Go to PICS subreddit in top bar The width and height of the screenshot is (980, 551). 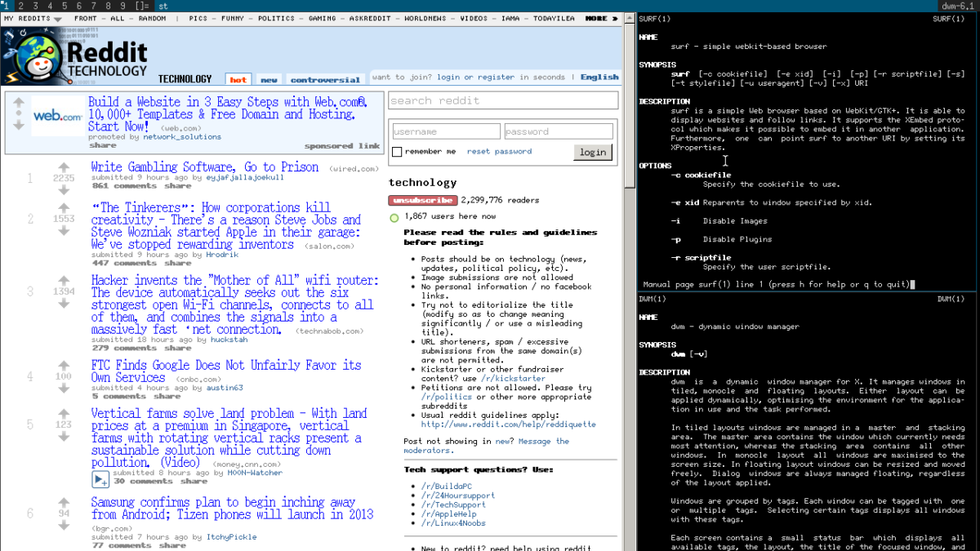[198, 18]
